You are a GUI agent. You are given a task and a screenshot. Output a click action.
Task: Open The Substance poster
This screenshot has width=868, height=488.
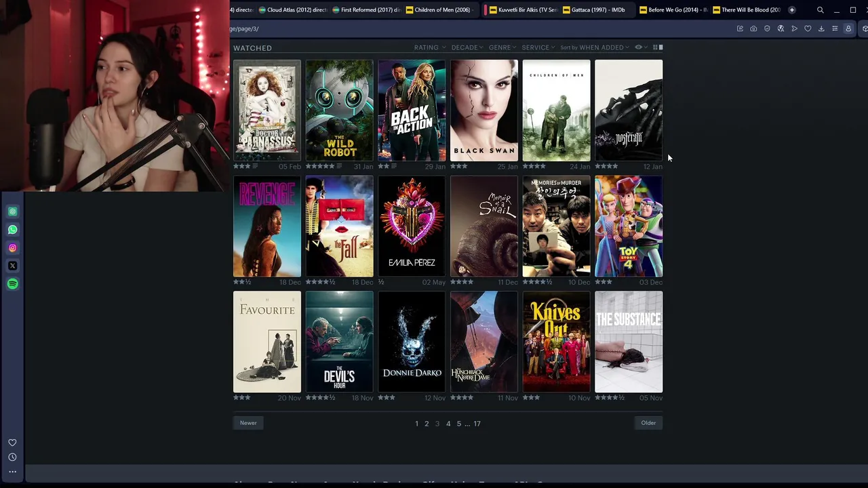pos(629,342)
